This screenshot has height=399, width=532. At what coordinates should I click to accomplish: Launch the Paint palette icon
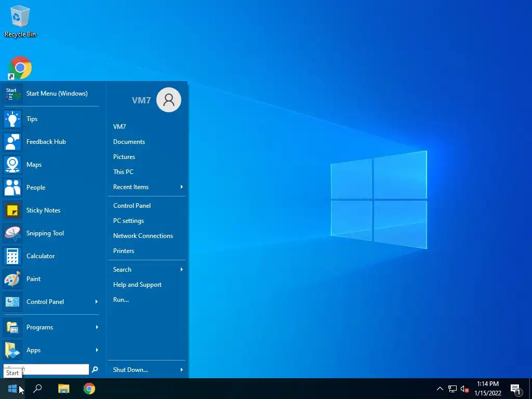[x=12, y=279]
